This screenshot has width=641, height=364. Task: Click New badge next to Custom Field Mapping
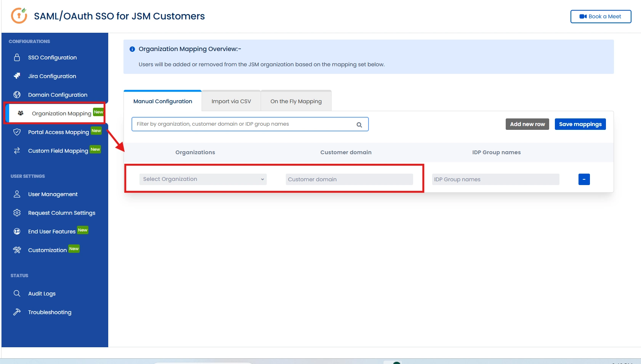95,149
